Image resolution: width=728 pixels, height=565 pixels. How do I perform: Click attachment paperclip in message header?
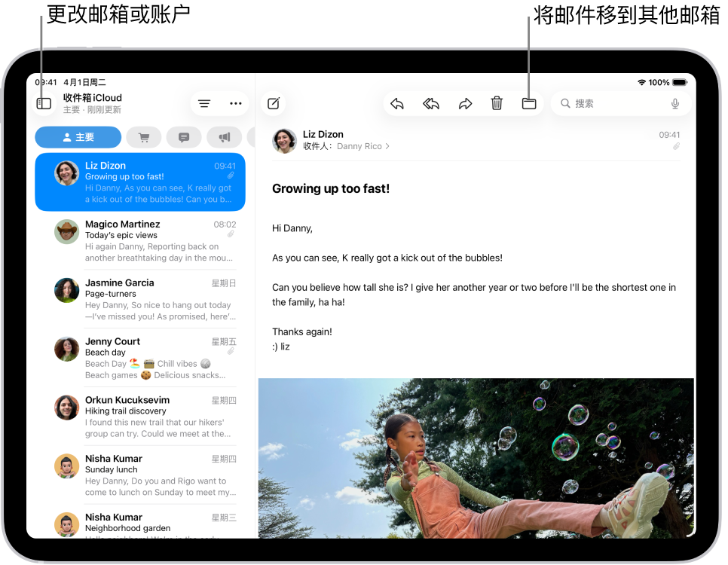coord(677,147)
